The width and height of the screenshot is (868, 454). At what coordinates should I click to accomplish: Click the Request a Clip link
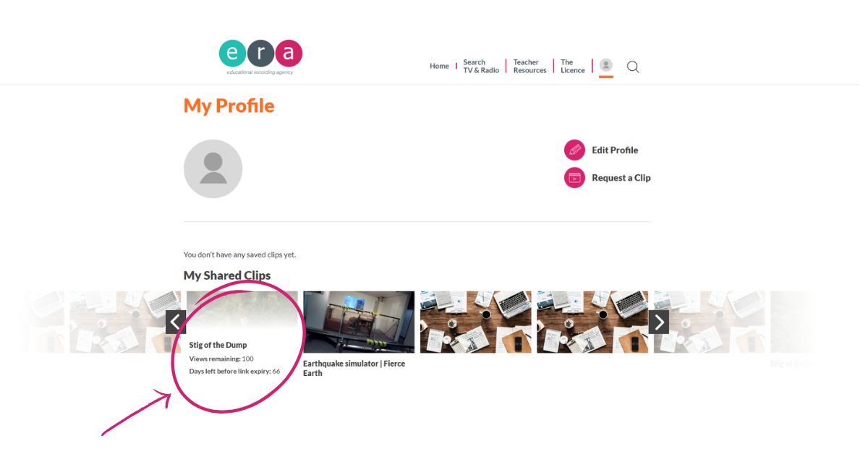(x=621, y=178)
